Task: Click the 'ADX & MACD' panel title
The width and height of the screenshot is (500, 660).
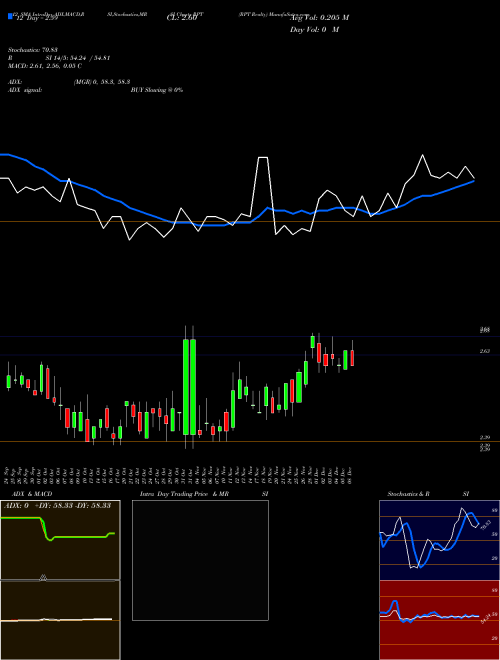Action: [x=32, y=494]
